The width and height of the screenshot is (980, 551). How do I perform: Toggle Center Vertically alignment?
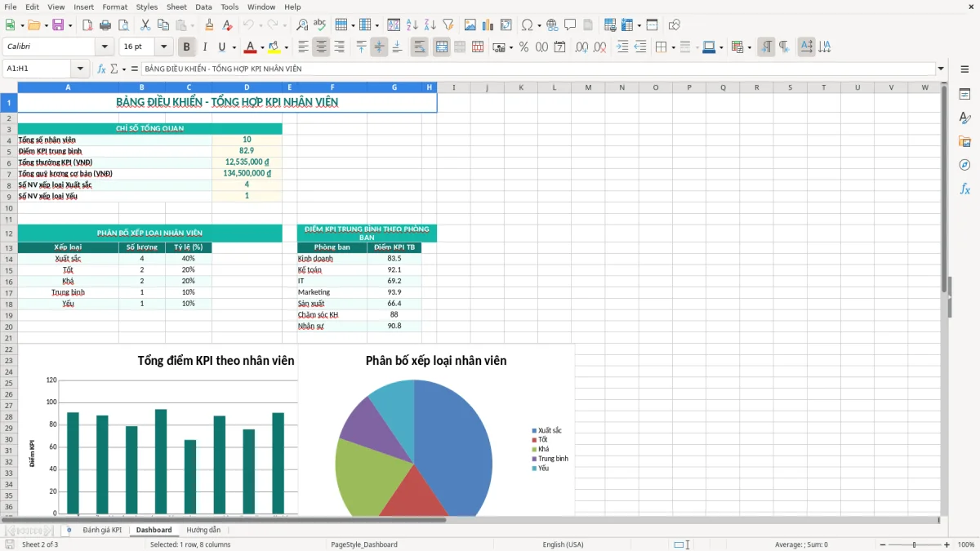click(x=379, y=47)
